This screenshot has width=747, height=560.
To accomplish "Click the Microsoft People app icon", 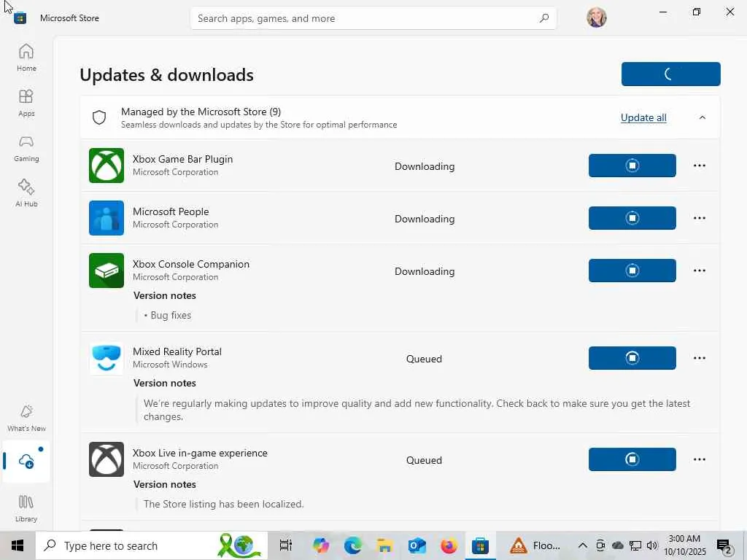I will click(107, 217).
